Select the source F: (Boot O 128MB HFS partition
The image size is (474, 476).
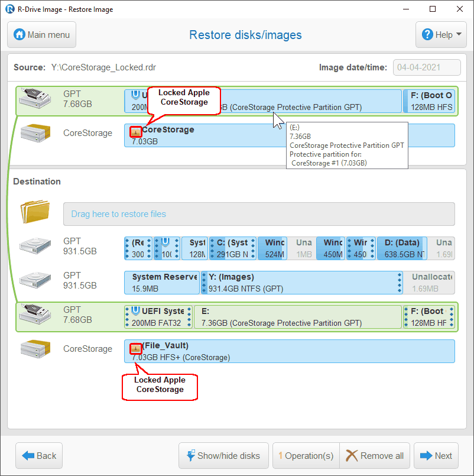[x=429, y=101]
